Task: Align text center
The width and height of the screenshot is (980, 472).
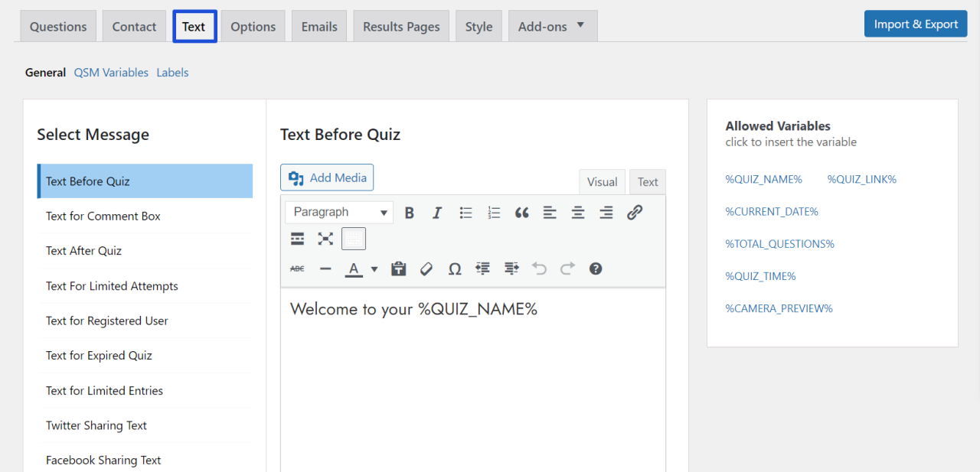Action: (578, 213)
